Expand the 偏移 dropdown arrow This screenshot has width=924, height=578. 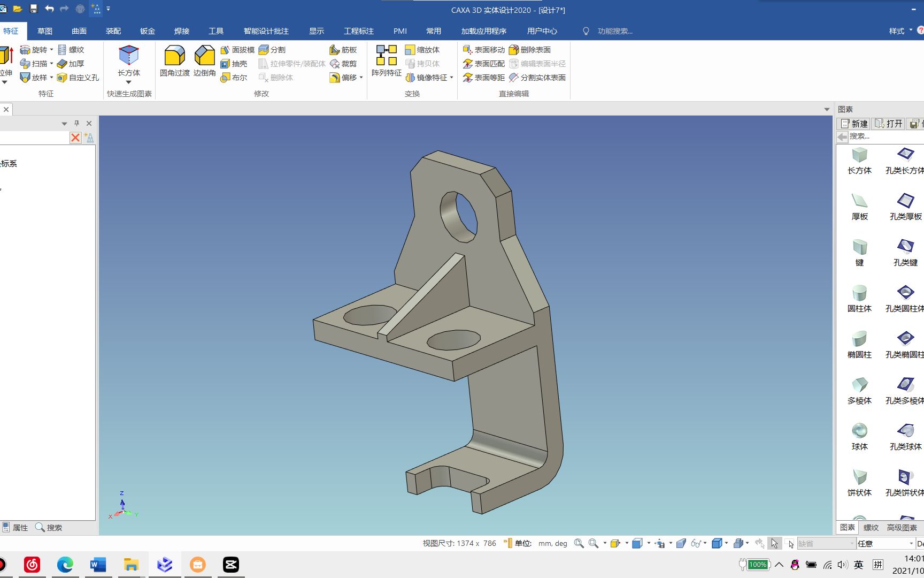(x=361, y=78)
